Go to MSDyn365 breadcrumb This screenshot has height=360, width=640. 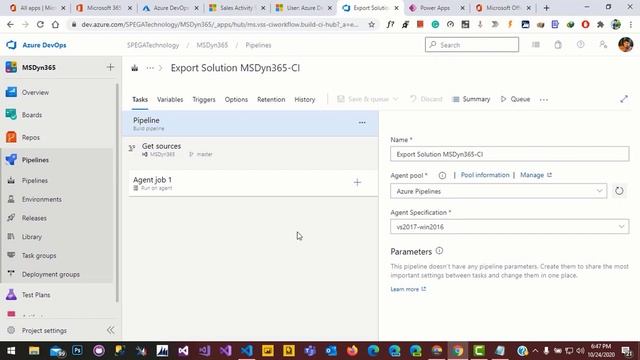pyautogui.click(x=212, y=45)
